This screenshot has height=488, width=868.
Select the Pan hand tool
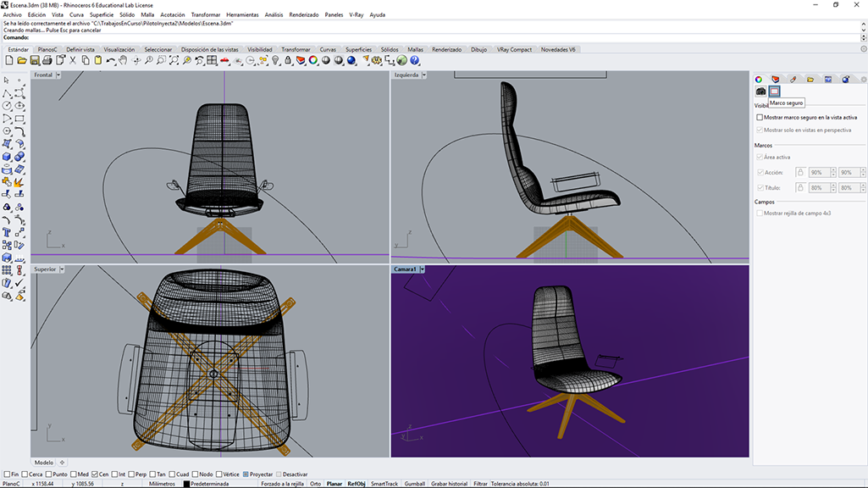point(123,60)
